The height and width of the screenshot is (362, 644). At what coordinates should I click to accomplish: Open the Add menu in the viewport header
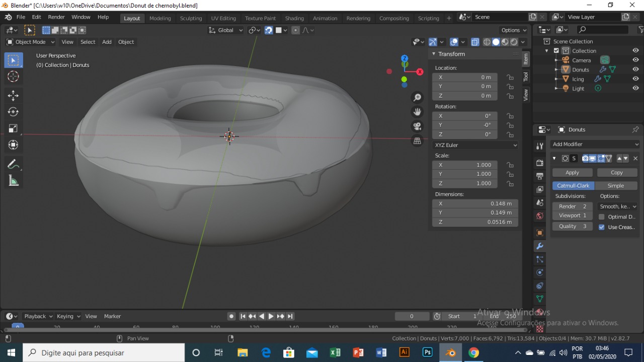pyautogui.click(x=107, y=42)
